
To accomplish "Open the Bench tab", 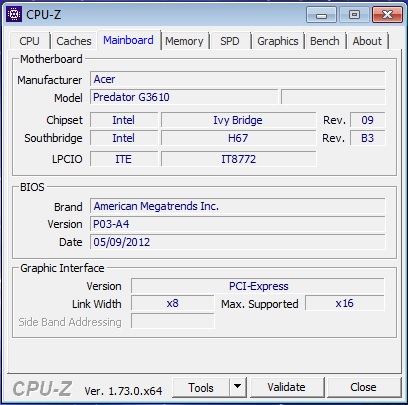I will (x=325, y=41).
